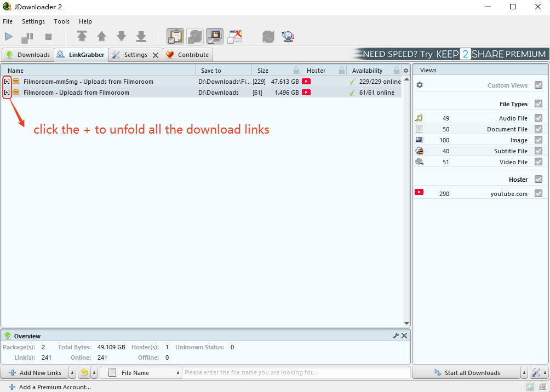This screenshot has width=550, height=392.
Task: Toggle the youtube.com hoster checkbox
Action: click(x=538, y=194)
